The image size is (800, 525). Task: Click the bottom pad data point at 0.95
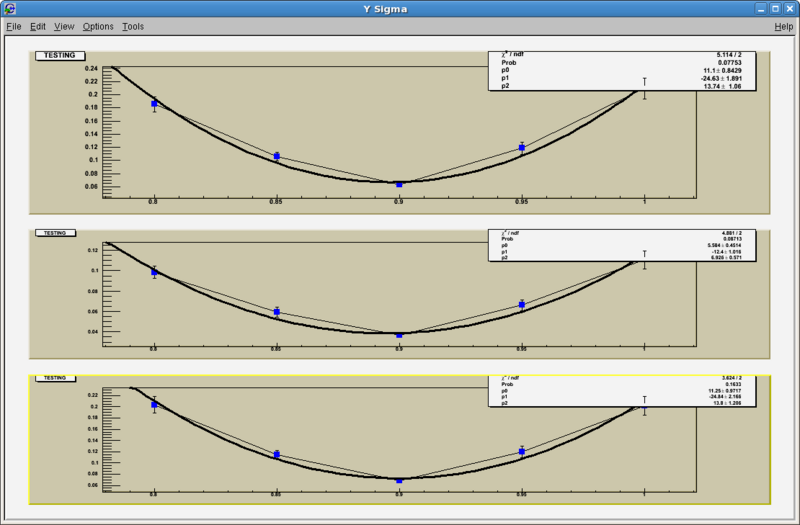[x=521, y=452]
